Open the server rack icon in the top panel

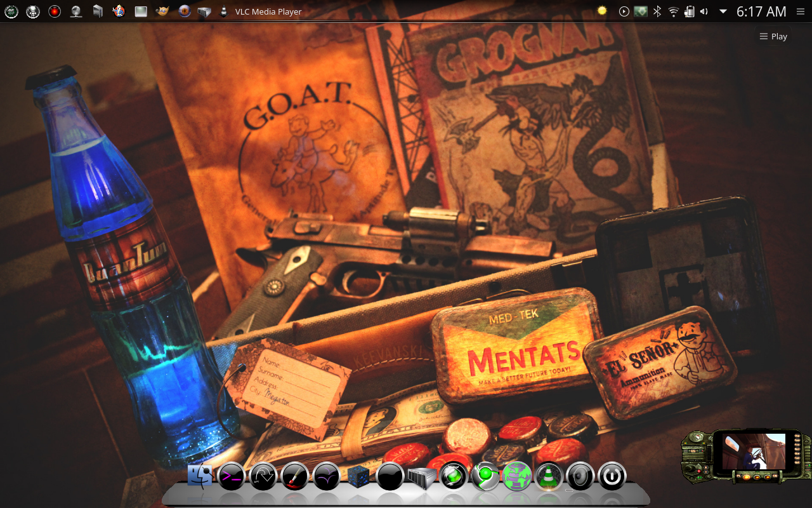(204, 11)
